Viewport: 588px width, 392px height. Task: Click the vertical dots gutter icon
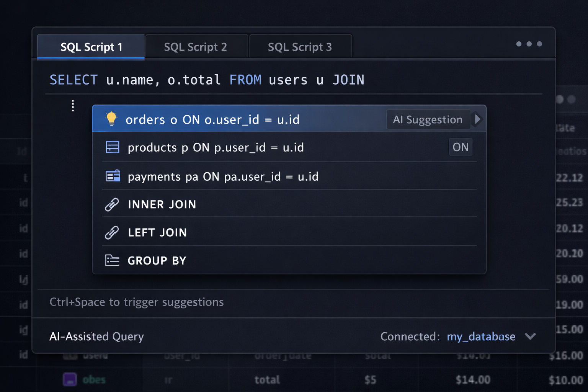[x=72, y=106]
